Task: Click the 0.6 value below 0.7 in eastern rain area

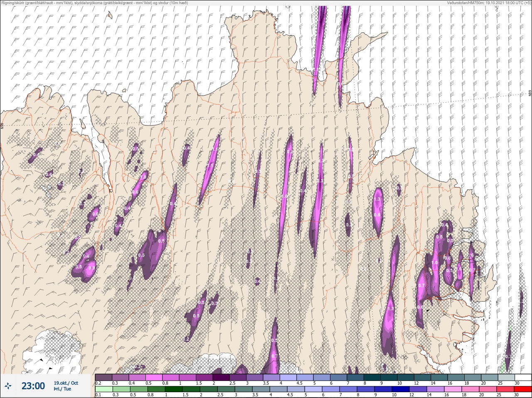Action: coord(420,307)
